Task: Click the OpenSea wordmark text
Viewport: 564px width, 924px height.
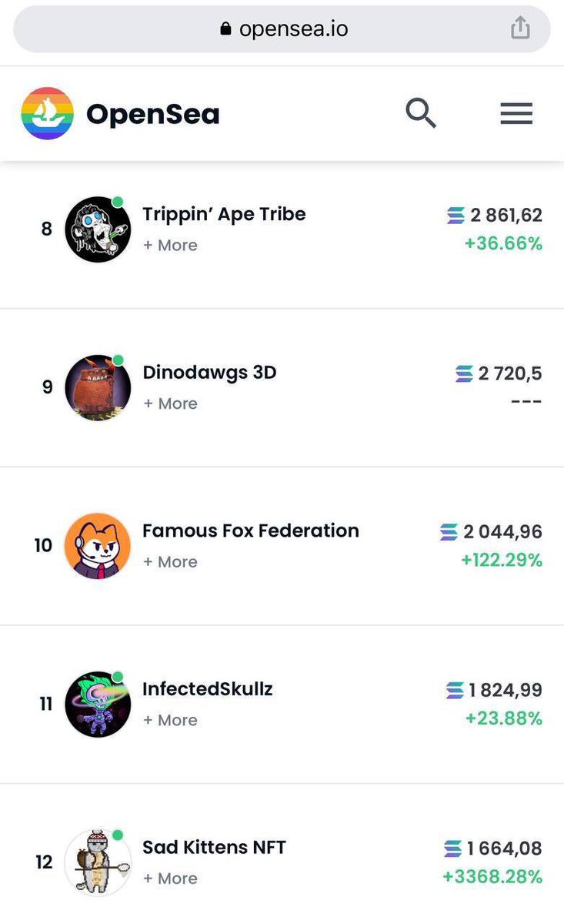Action: click(x=153, y=115)
